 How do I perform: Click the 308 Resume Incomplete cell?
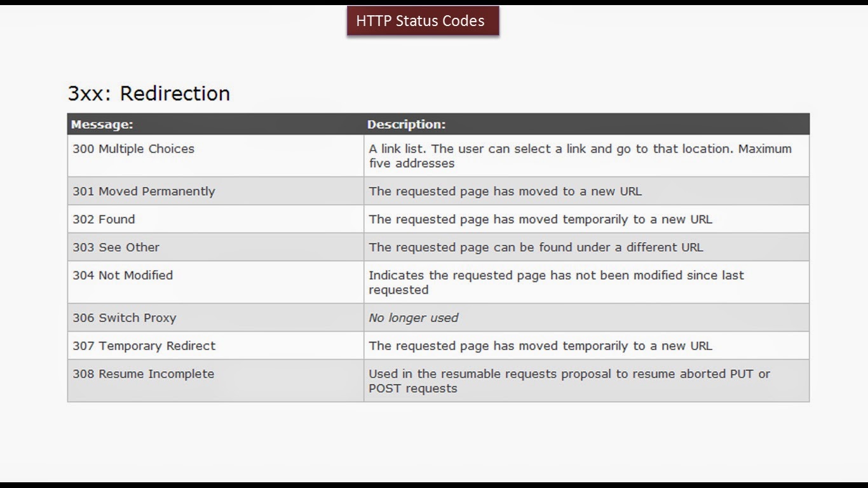click(x=143, y=374)
